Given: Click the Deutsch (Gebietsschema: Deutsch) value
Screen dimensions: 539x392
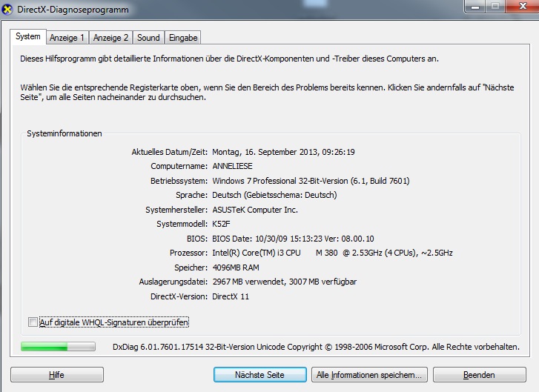Looking at the screenshot, I should point(274,195).
